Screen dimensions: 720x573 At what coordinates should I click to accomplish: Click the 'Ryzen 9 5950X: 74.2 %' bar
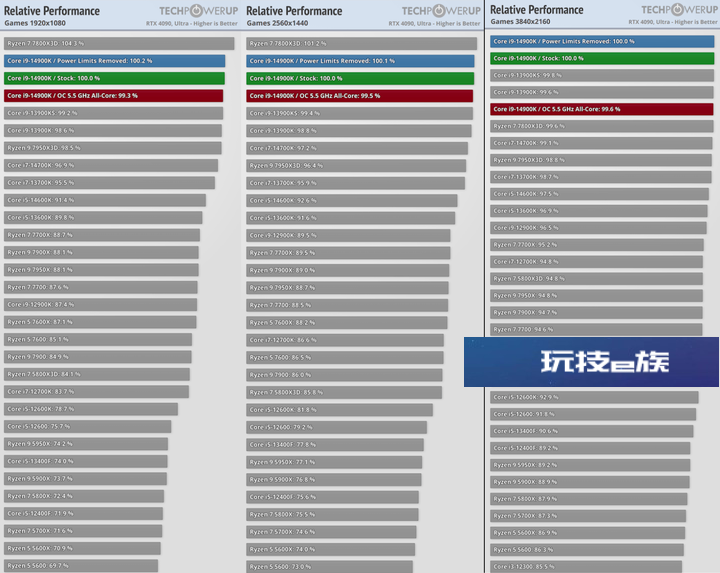pyautogui.click(x=86, y=444)
